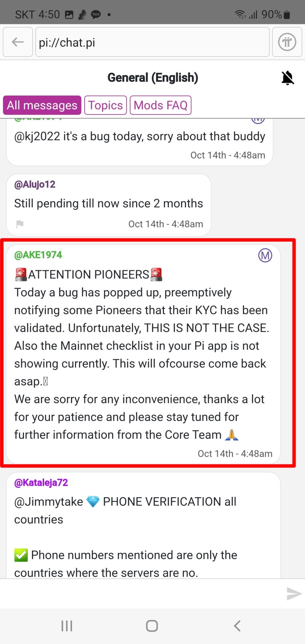The width and height of the screenshot is (305, 644).
Task: Select the All messages tab
Action: [42, 105]
